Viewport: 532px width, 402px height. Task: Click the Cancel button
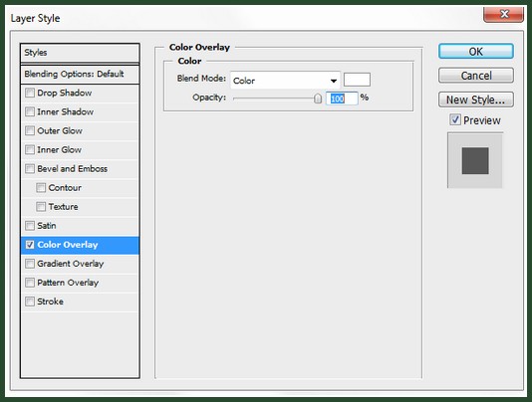click(475, 76)
